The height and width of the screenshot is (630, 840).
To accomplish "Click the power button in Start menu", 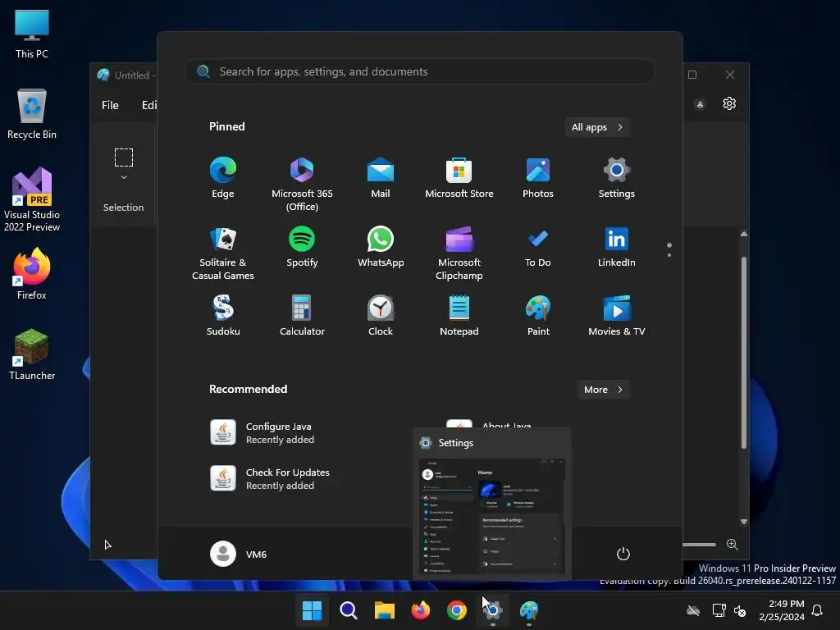I will (x=623, y=554).
